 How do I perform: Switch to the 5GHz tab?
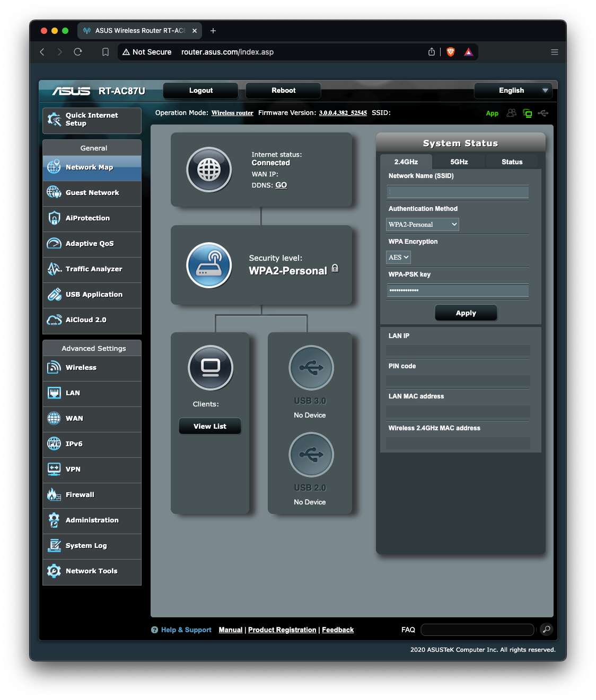click(x=459, y=162)
